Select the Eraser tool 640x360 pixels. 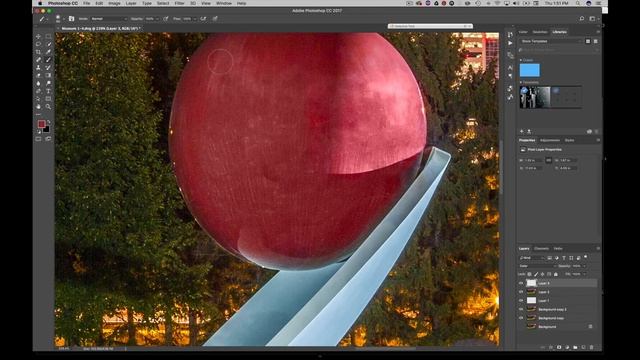click(x=38, y=75)
